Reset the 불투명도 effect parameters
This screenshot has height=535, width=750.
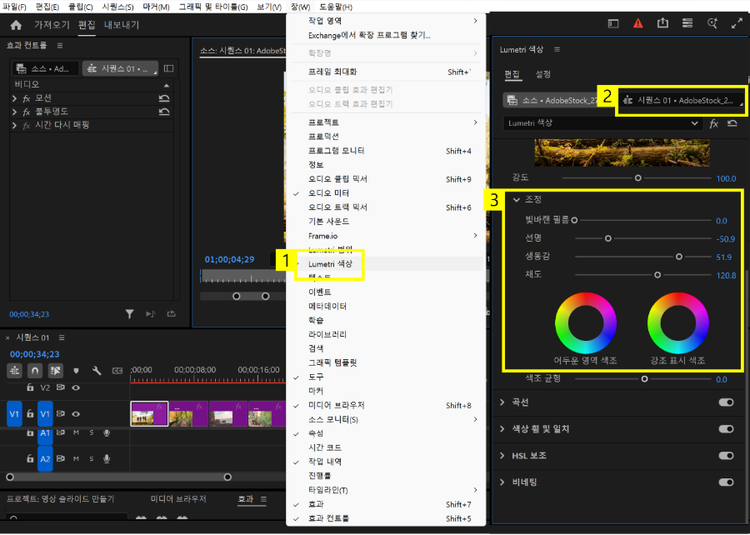coord(164,112)
